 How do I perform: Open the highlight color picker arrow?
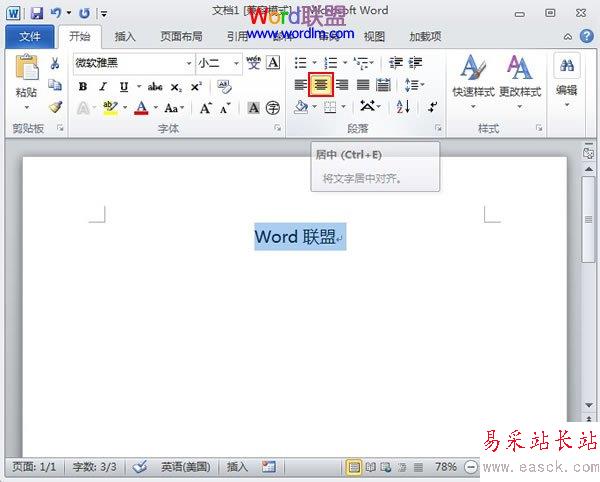(125, 107)
